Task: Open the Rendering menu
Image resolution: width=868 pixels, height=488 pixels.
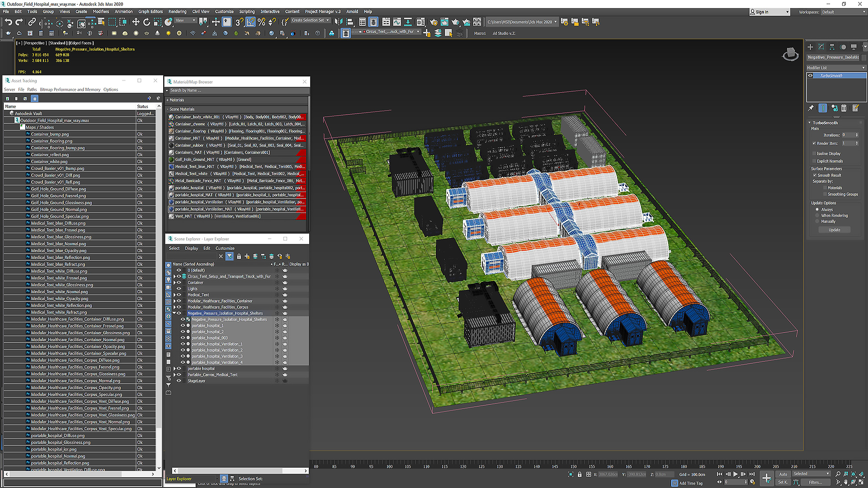Action: pos(177,12)
